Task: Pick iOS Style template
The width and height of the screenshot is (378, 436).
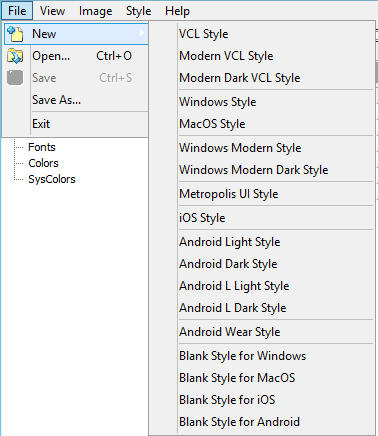Action: 262,218
